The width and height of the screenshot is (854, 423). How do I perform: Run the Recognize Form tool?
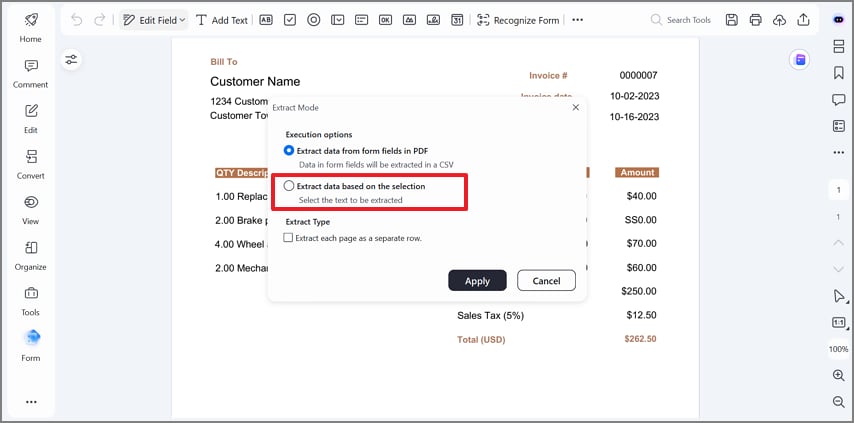point(518,20)
